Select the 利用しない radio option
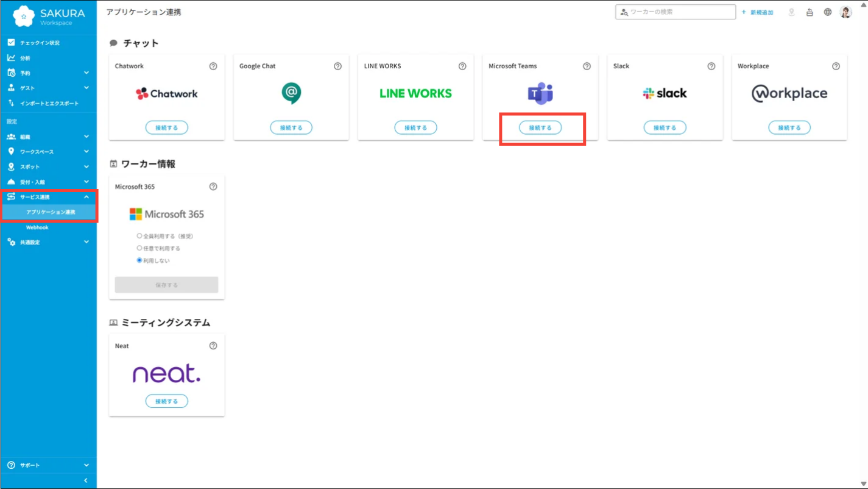 click(139, 260)
